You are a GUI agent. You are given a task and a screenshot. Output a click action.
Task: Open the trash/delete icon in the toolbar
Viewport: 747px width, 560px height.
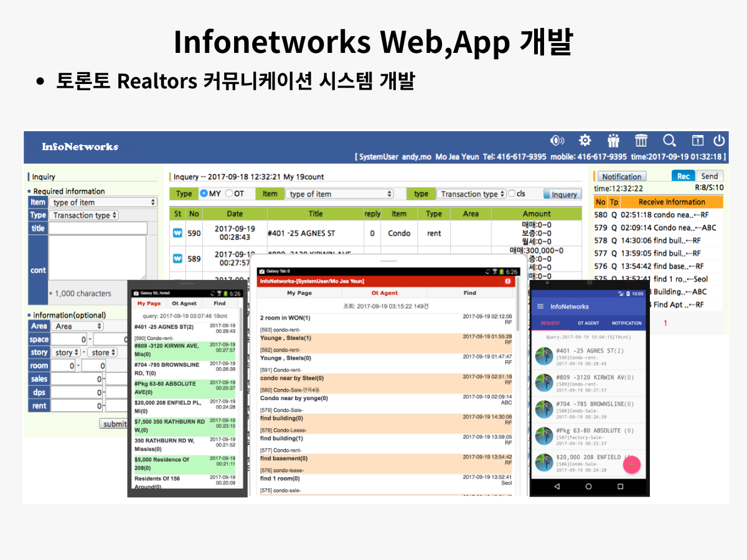pyautogui.click(x=641, y=141)
